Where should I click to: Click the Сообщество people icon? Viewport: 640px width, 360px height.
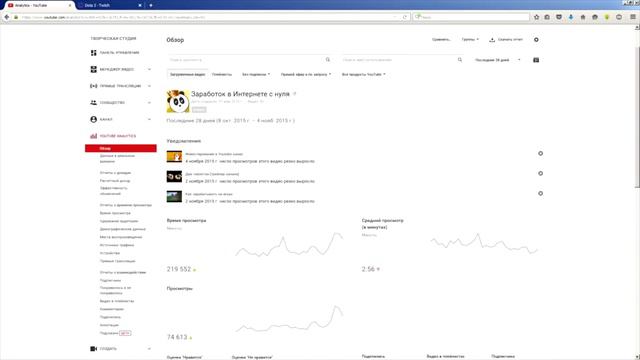tap(93, 103)
